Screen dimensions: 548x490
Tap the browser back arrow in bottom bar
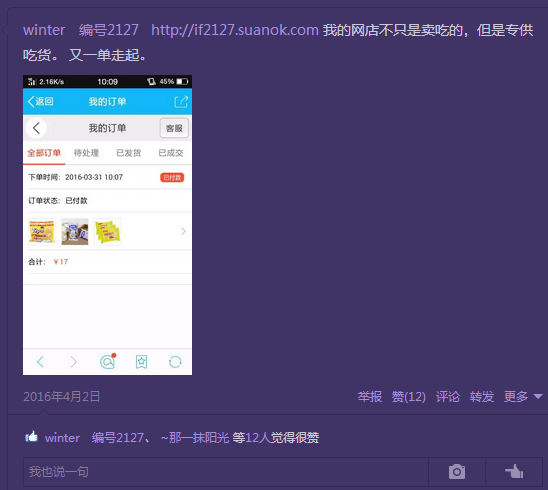[40, 362]
